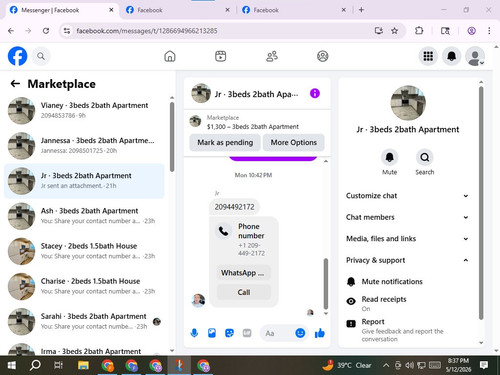500x375 pixels.
Task: Select Mute notifications option
Action: pyautogui.click(x=407, y=282)
